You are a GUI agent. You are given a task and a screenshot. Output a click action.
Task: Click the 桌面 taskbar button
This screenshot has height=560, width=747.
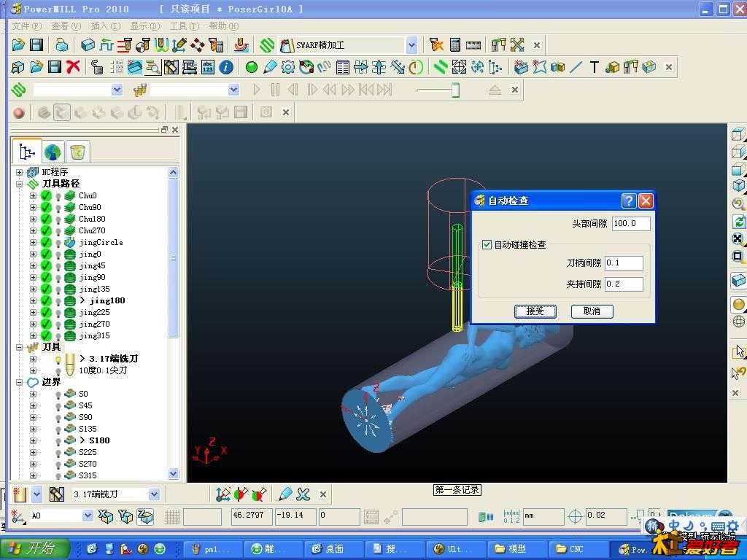333,549
